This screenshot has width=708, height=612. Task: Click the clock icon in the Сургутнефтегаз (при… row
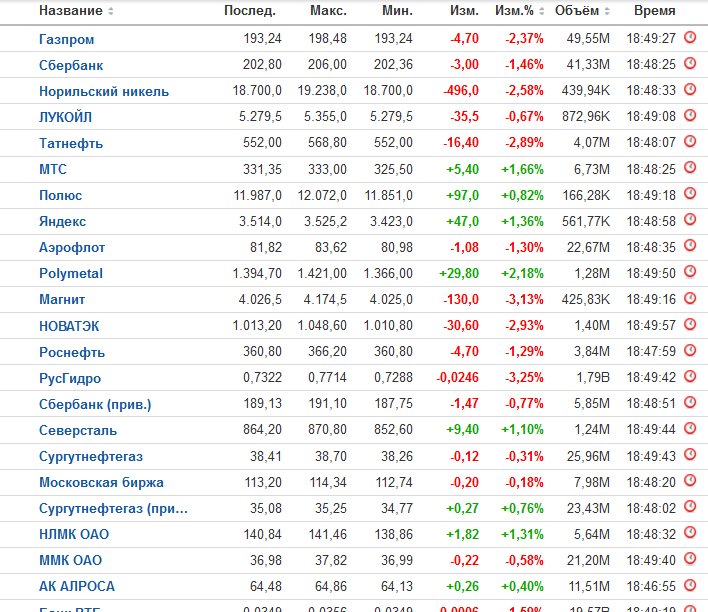(x=690, y=506)
